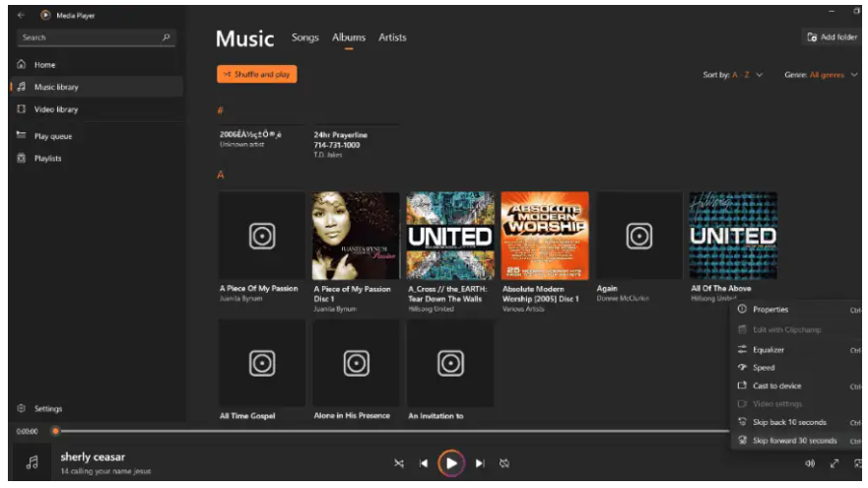
Task: Click the Home house icon
Action: [x=21, y=64]
